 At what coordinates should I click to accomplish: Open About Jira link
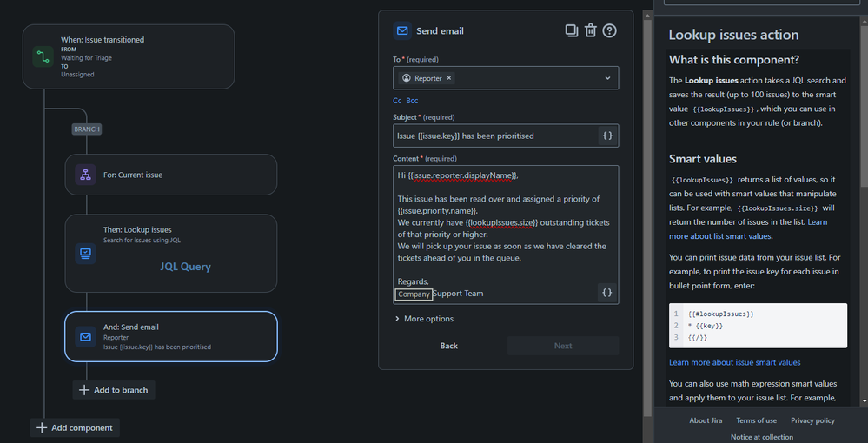tap(706, 420)
